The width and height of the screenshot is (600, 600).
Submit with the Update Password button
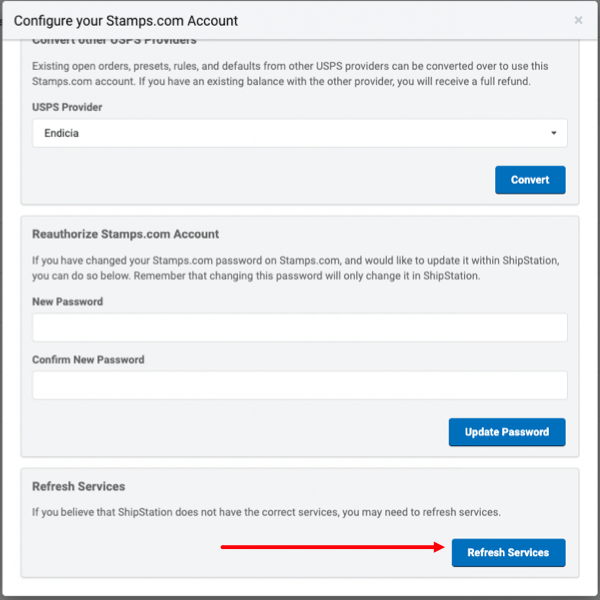(507, 432)
